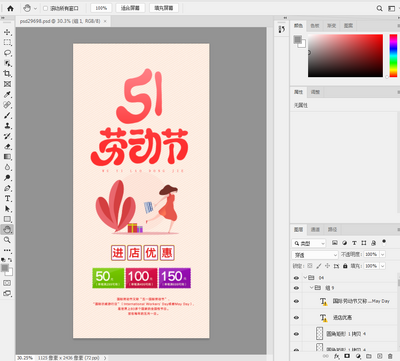Open opacity slider dropdown arrow
Image resolution: width=400 pixels, height=361 pixels.
[x=383, y=254]
